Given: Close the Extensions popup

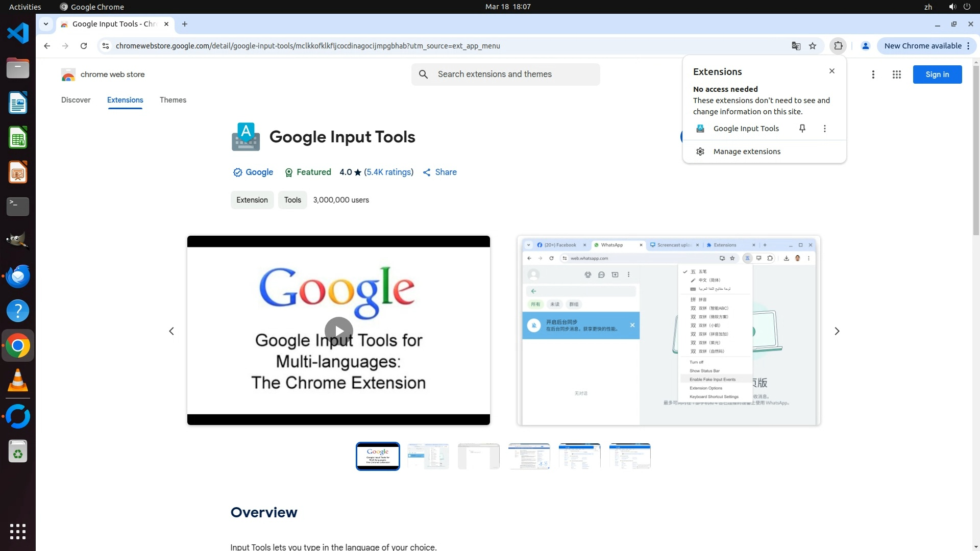Looking at the screenshot, I should pos(831,71).
